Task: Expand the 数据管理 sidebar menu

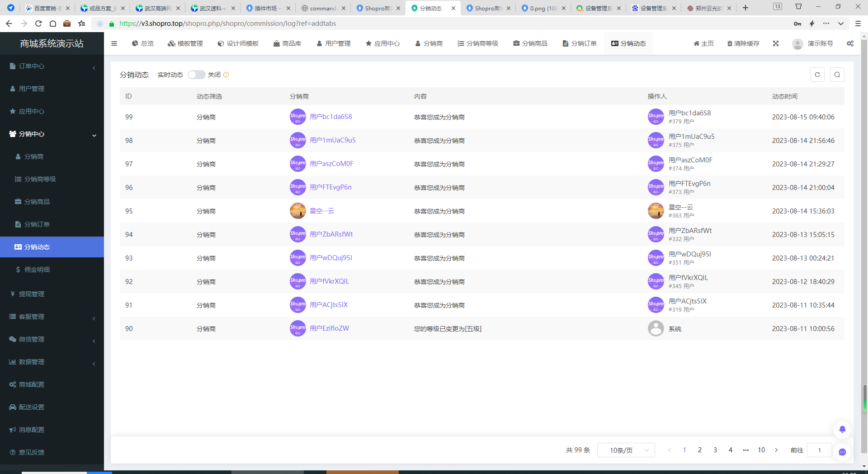Action: 52,362
